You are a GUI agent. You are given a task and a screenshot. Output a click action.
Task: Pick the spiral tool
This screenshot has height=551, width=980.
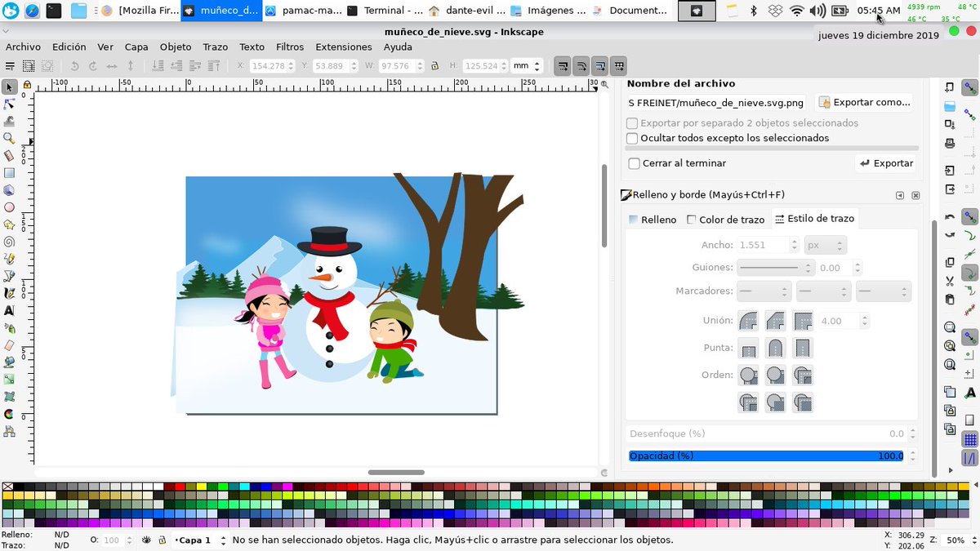coord(9,242)
